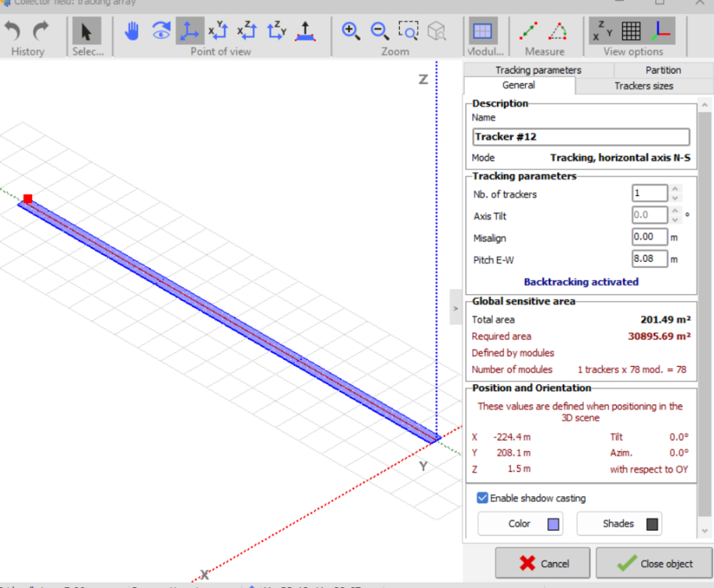The image size is (714, 588).
Task: Collapse the side panel with arrow handle
Action: (455, 309)
